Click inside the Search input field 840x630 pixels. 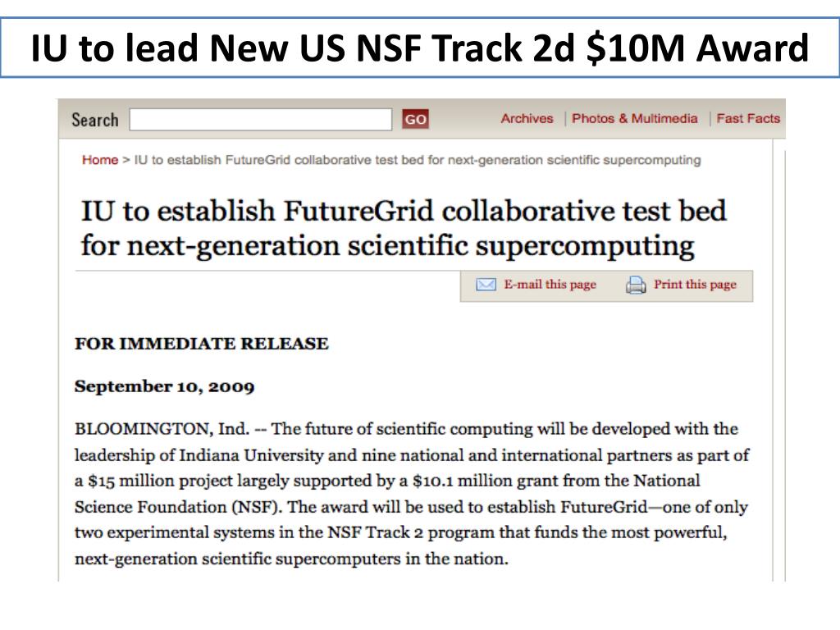(x=260, y=119)
